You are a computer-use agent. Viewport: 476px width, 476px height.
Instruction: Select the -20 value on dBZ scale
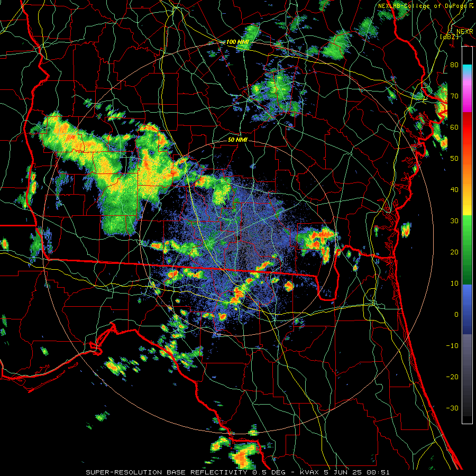click(x=452, y=377)
